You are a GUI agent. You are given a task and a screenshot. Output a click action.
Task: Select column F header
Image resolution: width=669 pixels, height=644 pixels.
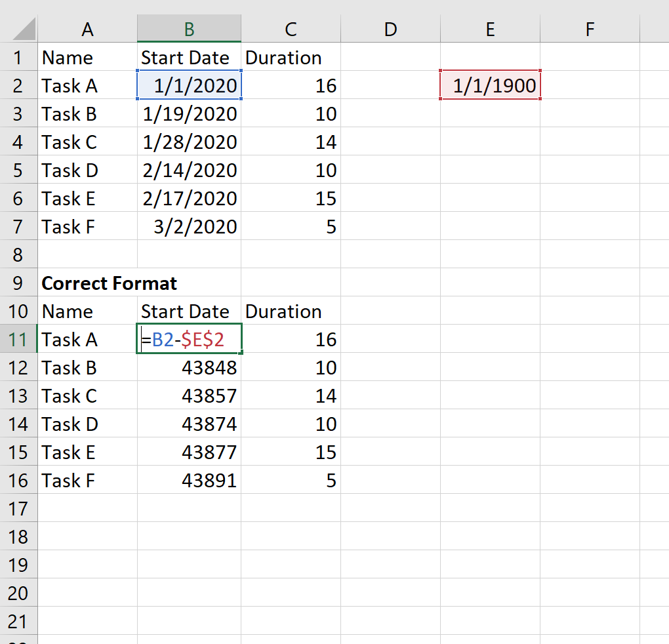tap(590, 29)
